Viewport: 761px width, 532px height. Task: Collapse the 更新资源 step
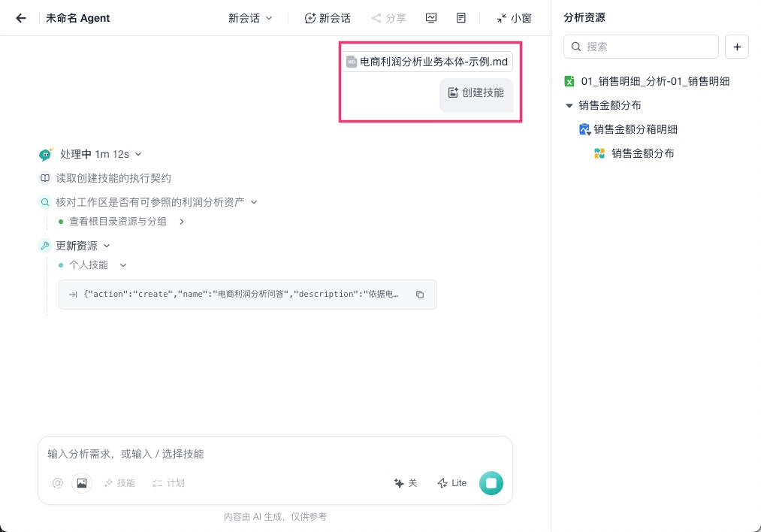[x=107, y=246]
